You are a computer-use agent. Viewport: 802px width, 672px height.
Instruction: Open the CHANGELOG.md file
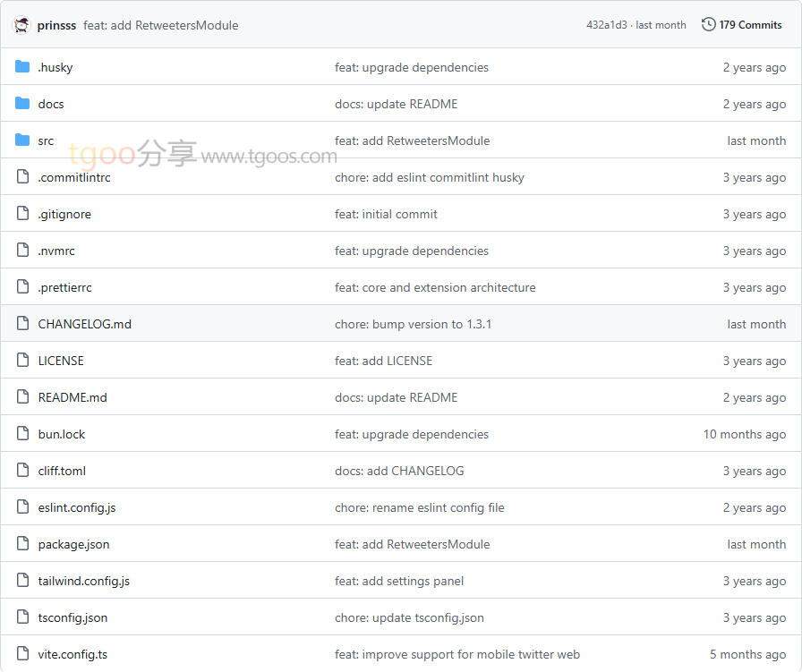click(x=84, y=324)
